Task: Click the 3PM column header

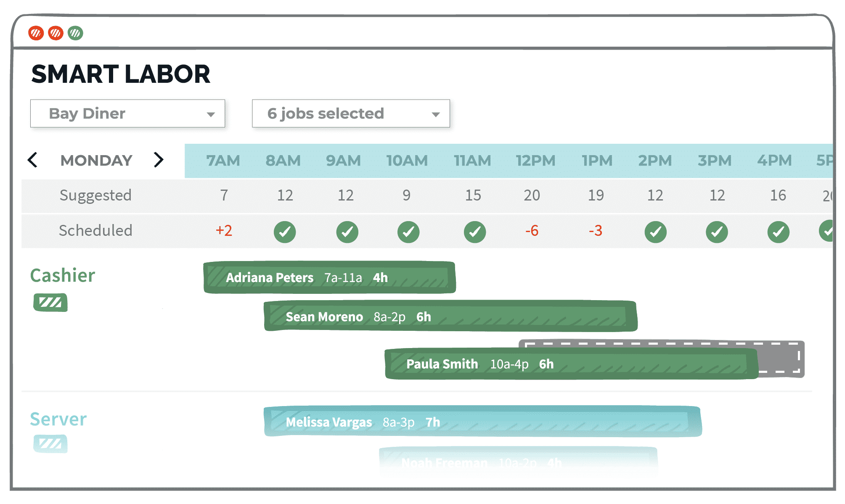Action: 715,161
